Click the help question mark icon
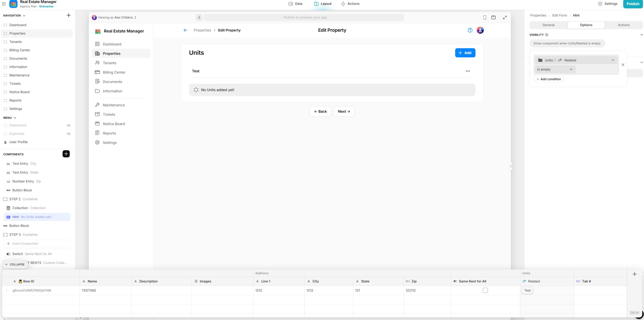The height and width of the screenshot is (320, 644). tap(470, 30)
